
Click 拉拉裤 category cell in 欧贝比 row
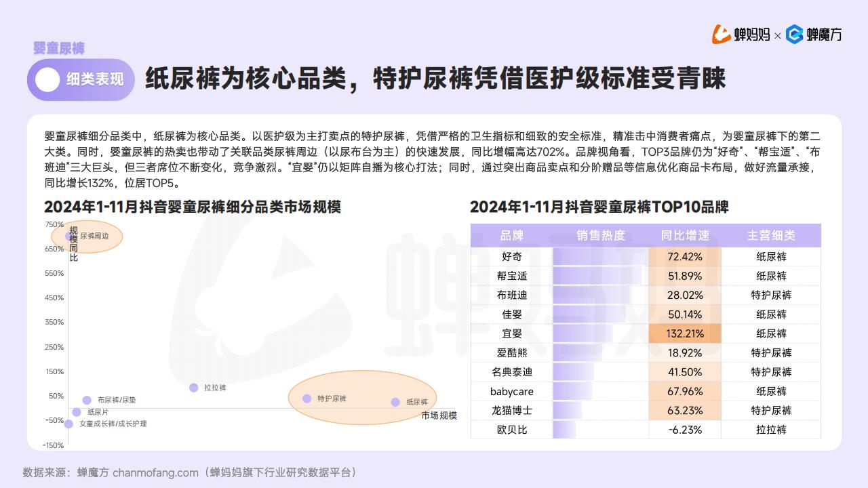(x=771, y=430)
